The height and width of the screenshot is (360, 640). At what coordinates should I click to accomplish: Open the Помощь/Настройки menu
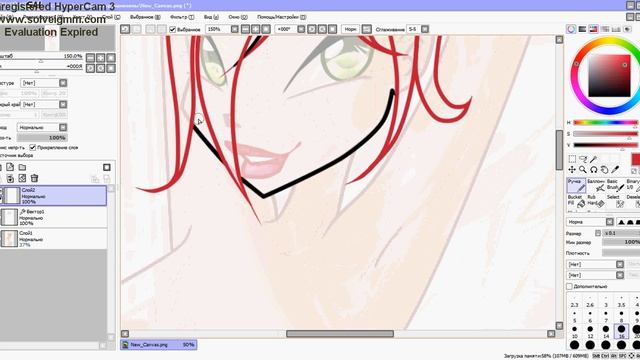[281, 17]
